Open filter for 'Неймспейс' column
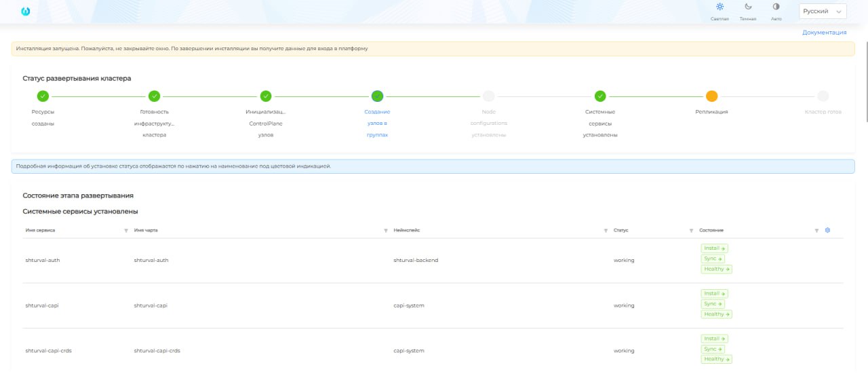Screen dimensions: 868x376 606,231
